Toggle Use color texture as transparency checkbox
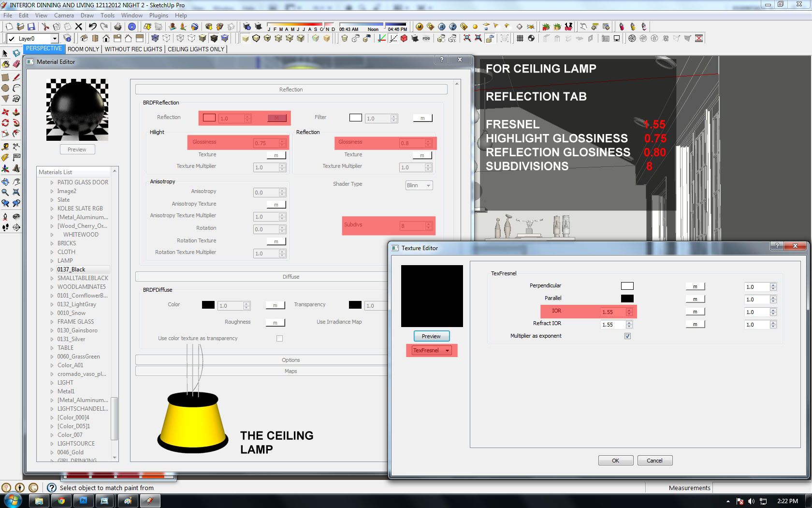The width and height of the screenshot is (812, 508). click(x=279, y=338)
